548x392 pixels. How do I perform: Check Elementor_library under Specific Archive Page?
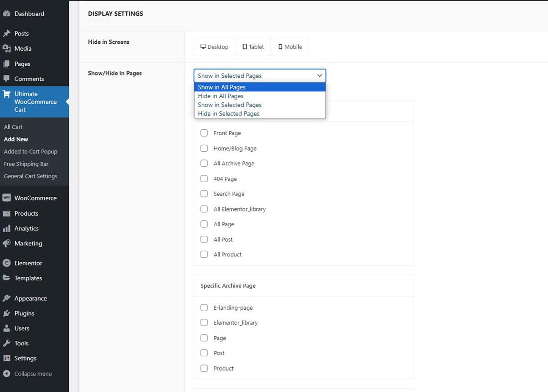tap(204, 323)
